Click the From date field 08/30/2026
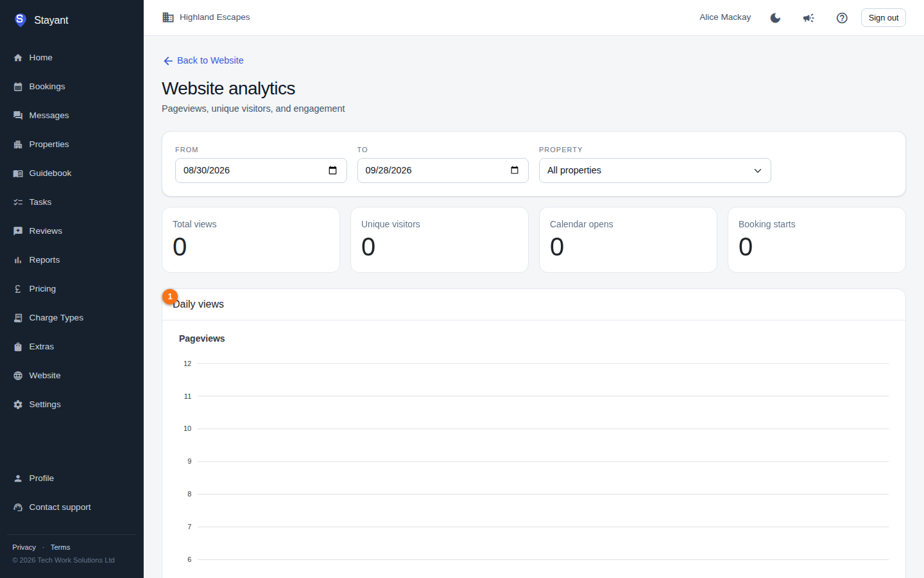The image size is (924, 578). point(261,170)
